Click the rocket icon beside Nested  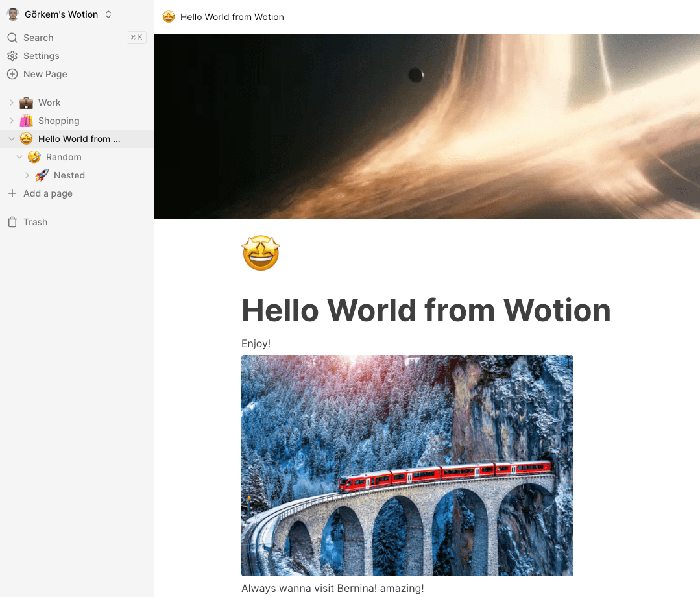[42, 175]
